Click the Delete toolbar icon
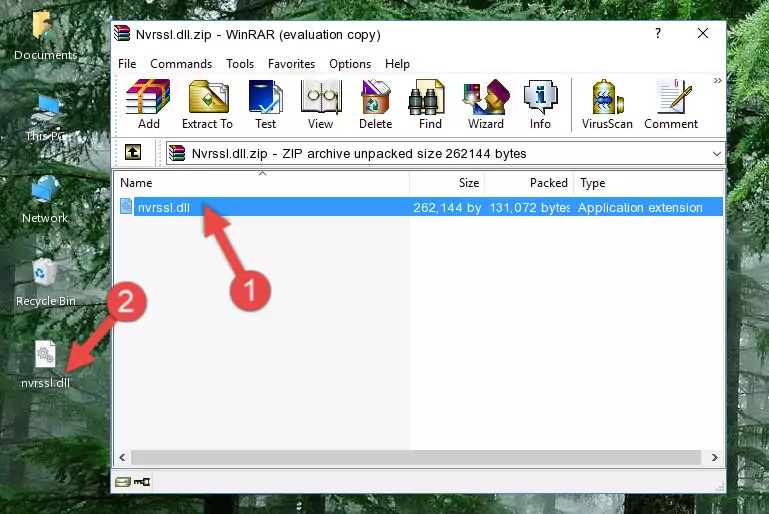Screen dimensions: 769x514 (375, 104)
